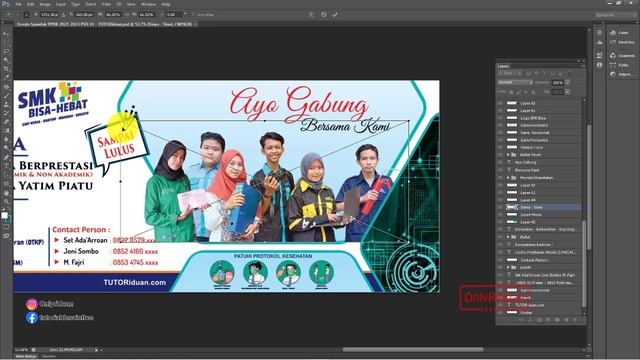Select the Kompetensi Keahlian text layer
640x360 pixels.
tap(540, 244)
